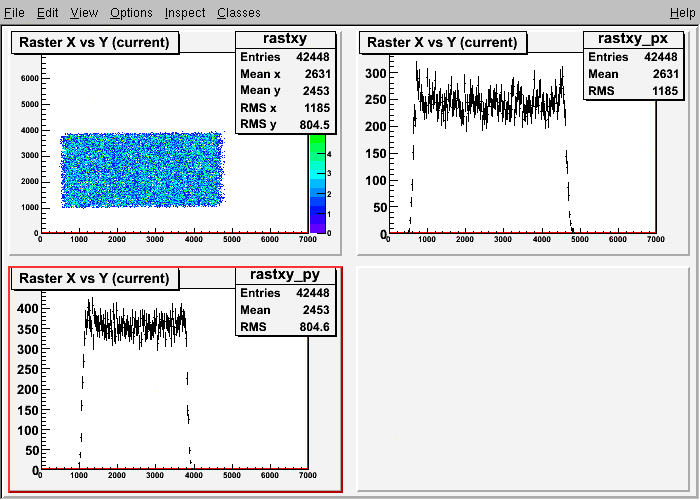The image size is (700, 500).
Task: Select the empty bottom-right pad
Action: coord(523,379)
